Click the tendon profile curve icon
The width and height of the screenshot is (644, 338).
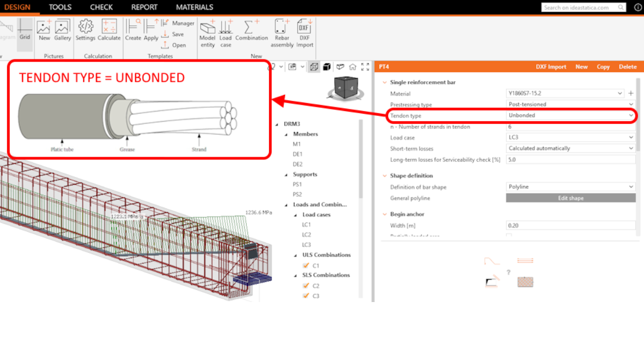click(x=492, y=261)
